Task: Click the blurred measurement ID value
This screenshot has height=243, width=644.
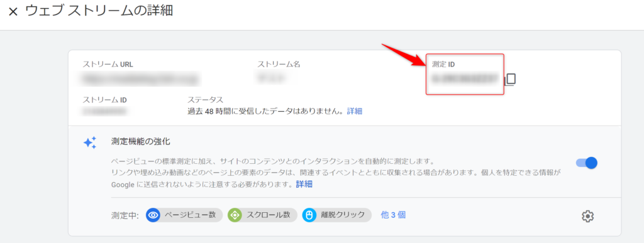Action: (465, 78)
